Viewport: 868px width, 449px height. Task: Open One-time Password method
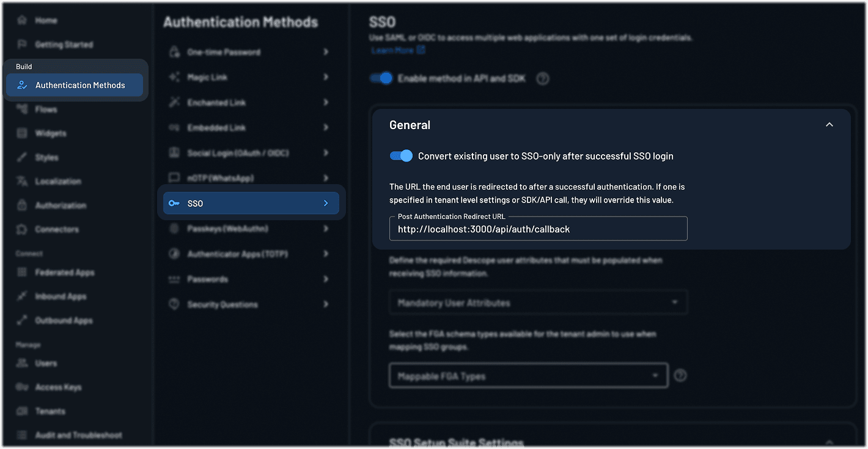pyautogui.click(x=224, y=52)
